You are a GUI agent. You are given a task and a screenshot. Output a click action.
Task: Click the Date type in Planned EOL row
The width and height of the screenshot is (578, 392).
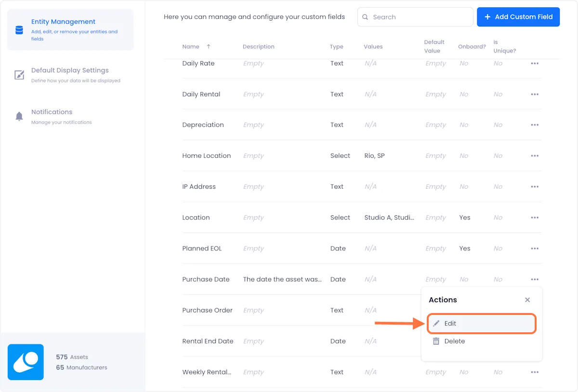point(338,248)
